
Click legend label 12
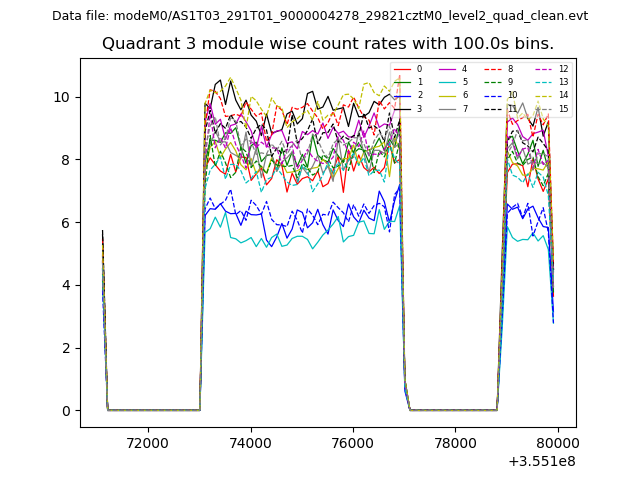pos(563,69)
